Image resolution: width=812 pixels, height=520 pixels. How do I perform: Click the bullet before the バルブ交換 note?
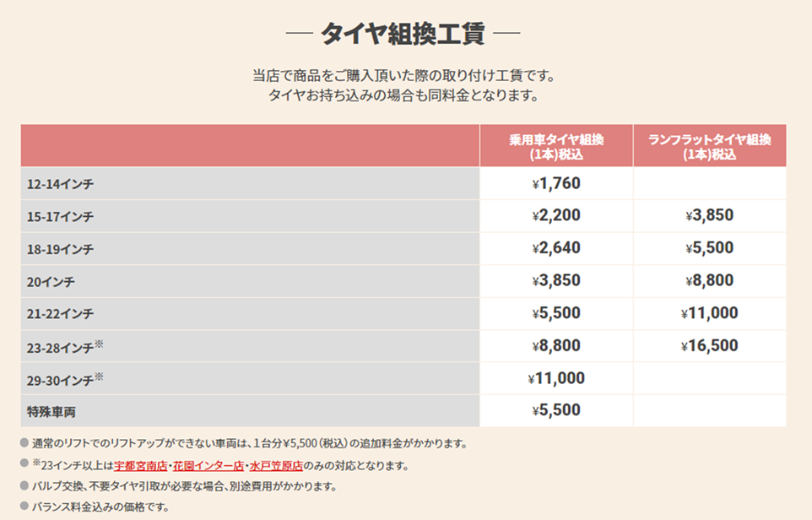24,486
